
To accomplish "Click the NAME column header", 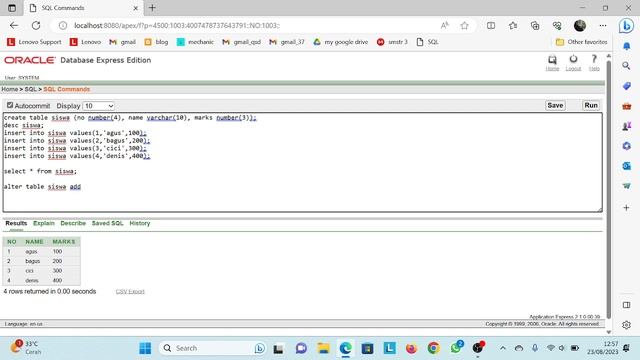I will pyautogui.click(x=34, y=242).
